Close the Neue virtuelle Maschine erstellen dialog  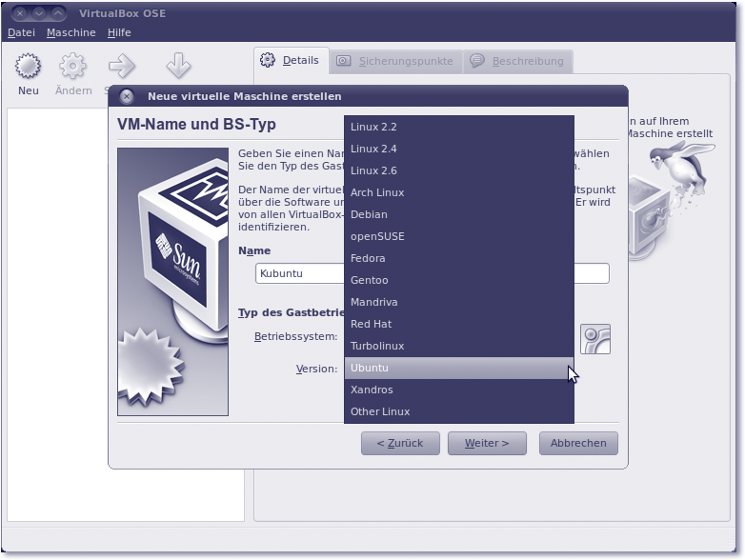(127, 96)
